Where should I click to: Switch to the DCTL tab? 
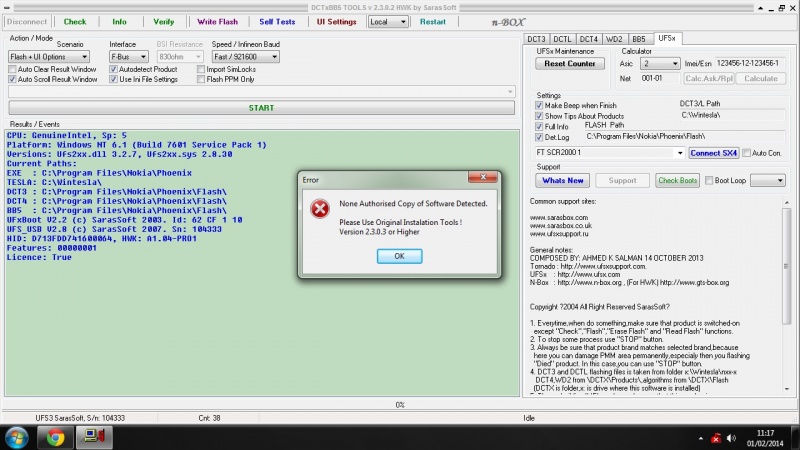[562, 39]
